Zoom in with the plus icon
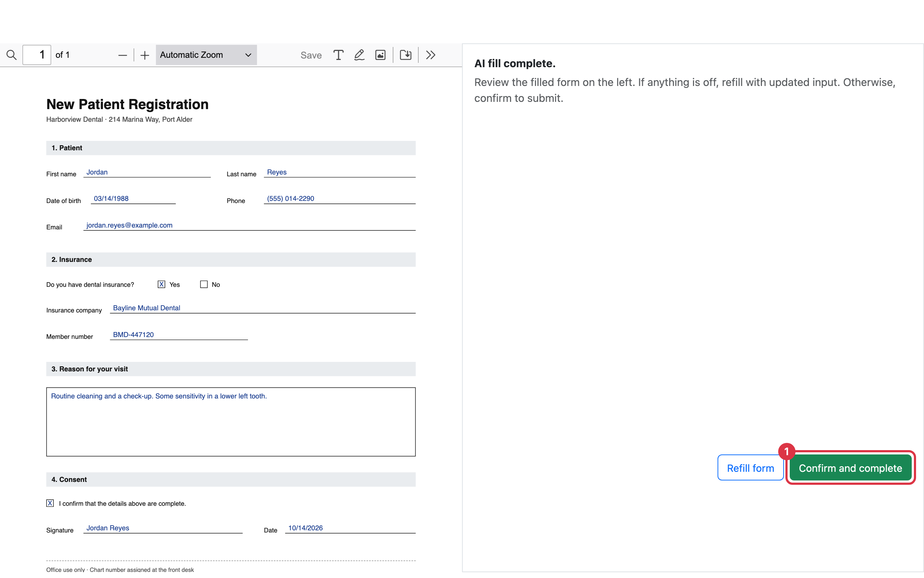 coord(145,55)
